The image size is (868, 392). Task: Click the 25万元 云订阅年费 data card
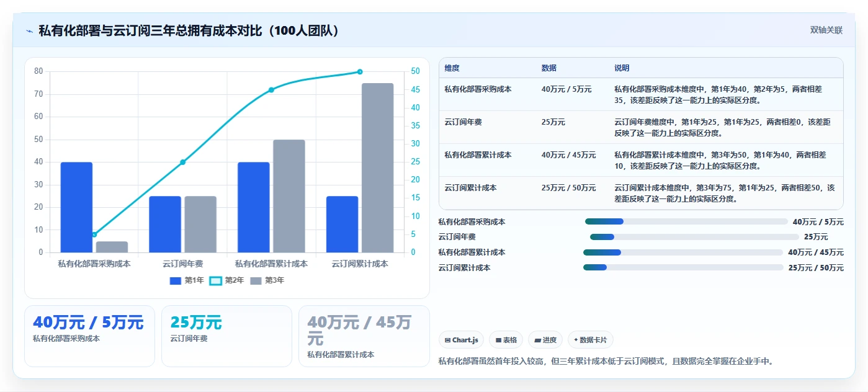226,336
